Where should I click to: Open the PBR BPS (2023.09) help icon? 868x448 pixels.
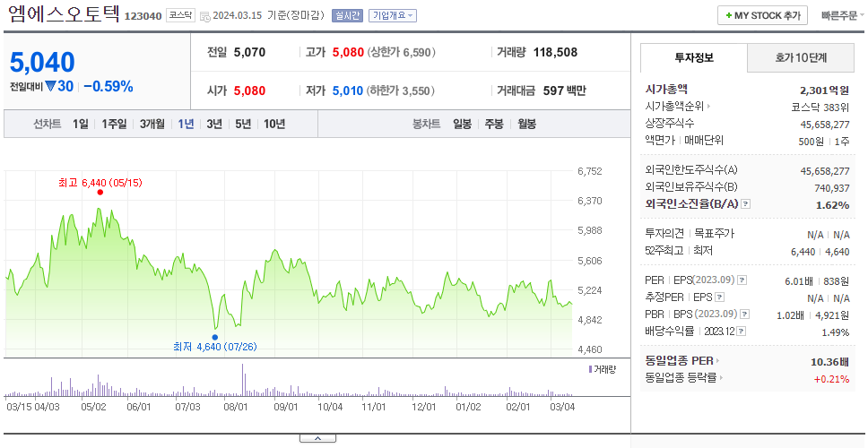[746, 314]
